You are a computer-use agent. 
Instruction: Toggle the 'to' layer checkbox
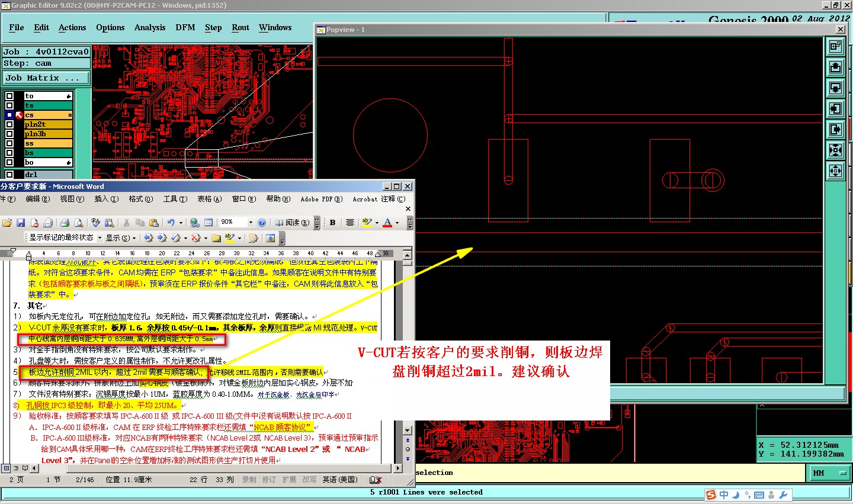[x=9, y=96]
